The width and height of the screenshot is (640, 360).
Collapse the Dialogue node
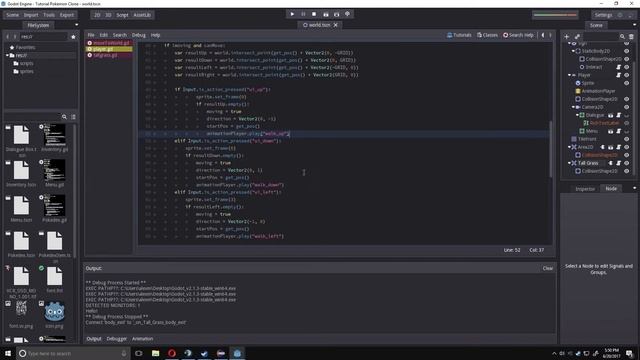[x=577, y=115]
